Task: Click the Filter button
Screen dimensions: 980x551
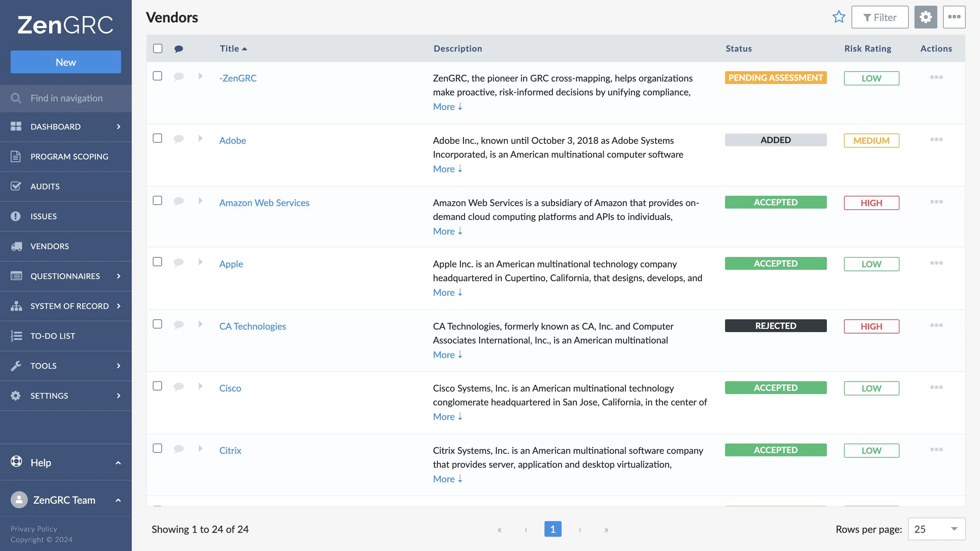Action: pos(880,17)
